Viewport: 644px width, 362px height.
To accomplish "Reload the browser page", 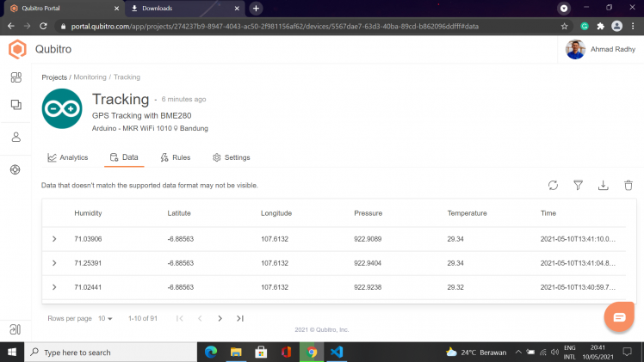I will (x=43, y=27).
